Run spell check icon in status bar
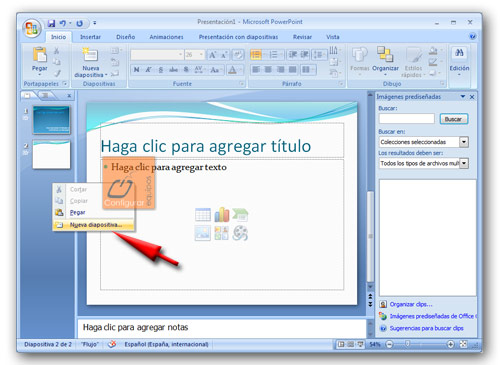The width and height of the screenshot is (500, 365). pos(112,344)
